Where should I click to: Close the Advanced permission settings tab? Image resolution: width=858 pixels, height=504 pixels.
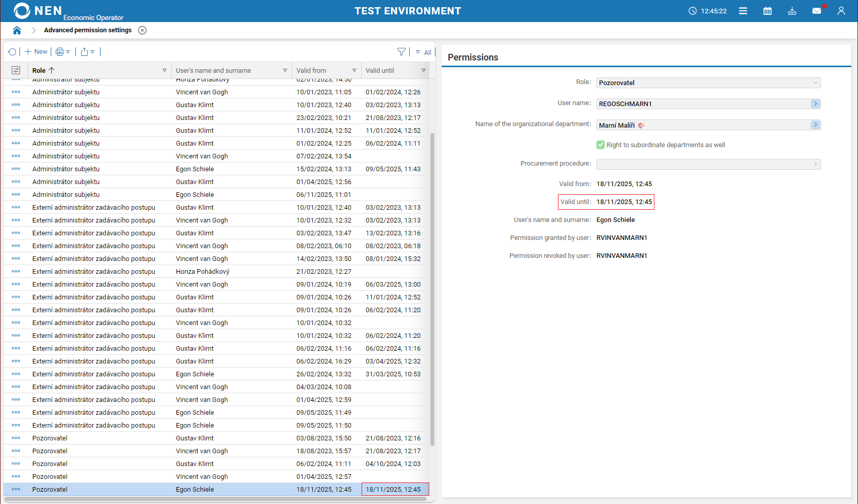point(143,30)
